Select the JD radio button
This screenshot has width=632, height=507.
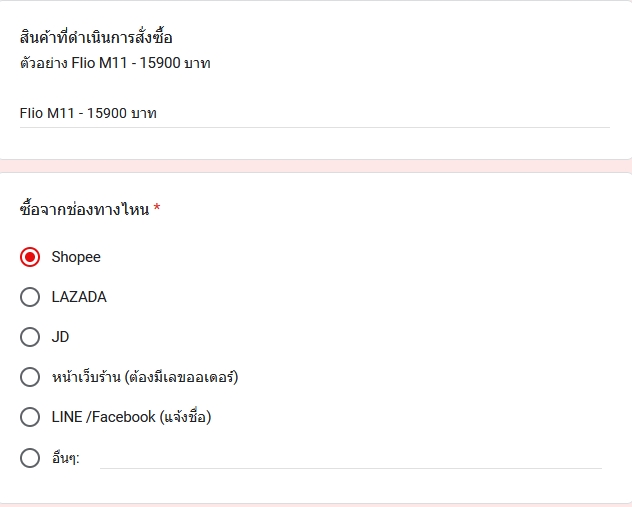pos(30,337)
